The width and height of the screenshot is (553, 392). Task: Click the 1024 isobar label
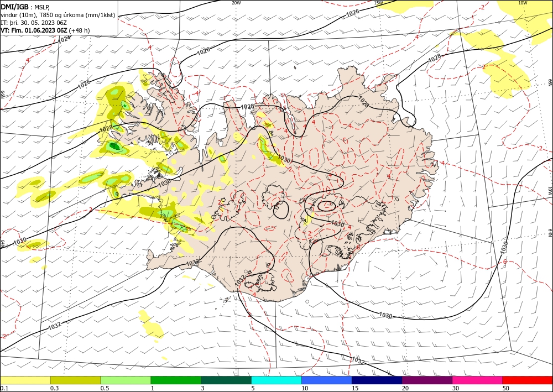(x=65, y=39)
